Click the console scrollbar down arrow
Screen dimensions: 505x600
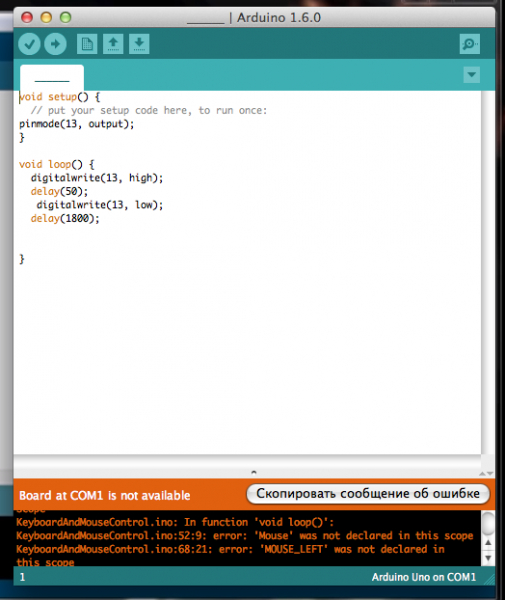coord(488,558)
